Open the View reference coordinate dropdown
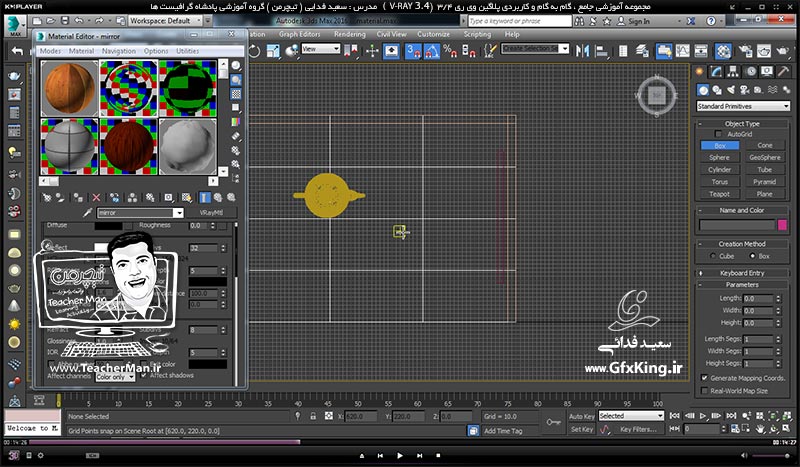This screenshot has height=467, width=800. [320, 48]
